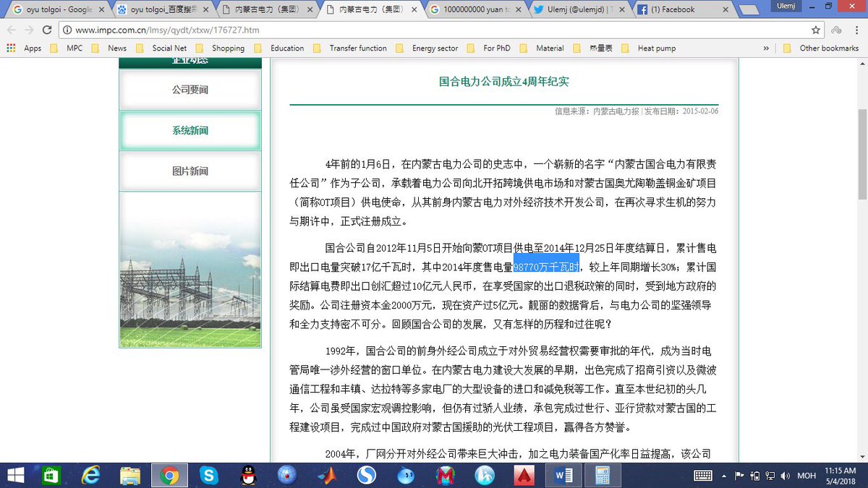Launch AutoCAD from the taskbar
The width and height of the screenshot is (868, 488).
tap(524, 475)
